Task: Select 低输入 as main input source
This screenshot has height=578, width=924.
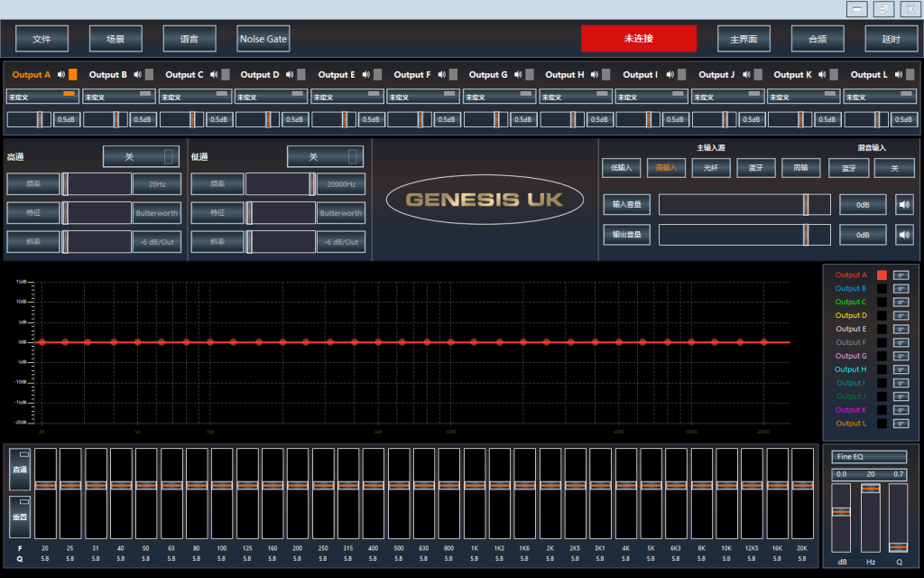Action: [621, 168]
